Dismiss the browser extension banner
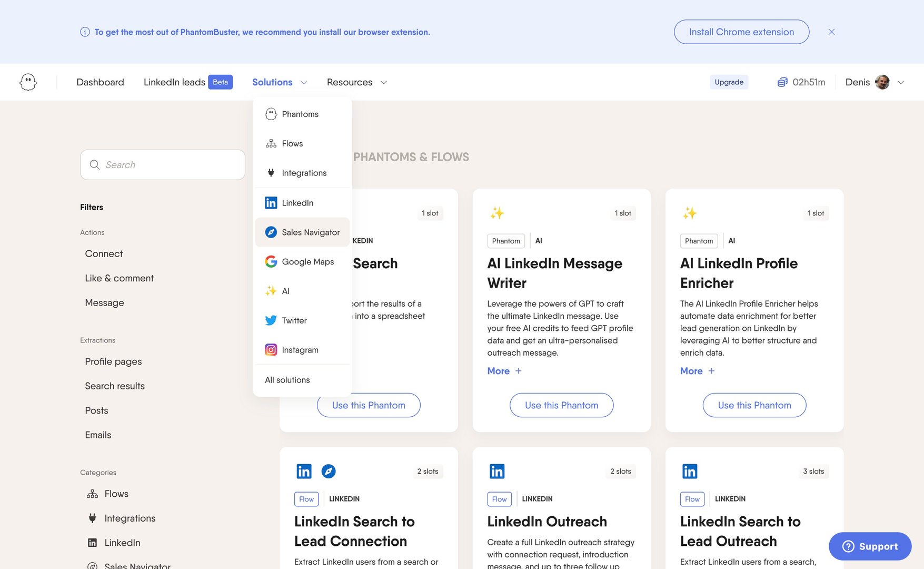The height and width of the screenshot is (569, 924). pyautogui.click(x=831, y=32)
